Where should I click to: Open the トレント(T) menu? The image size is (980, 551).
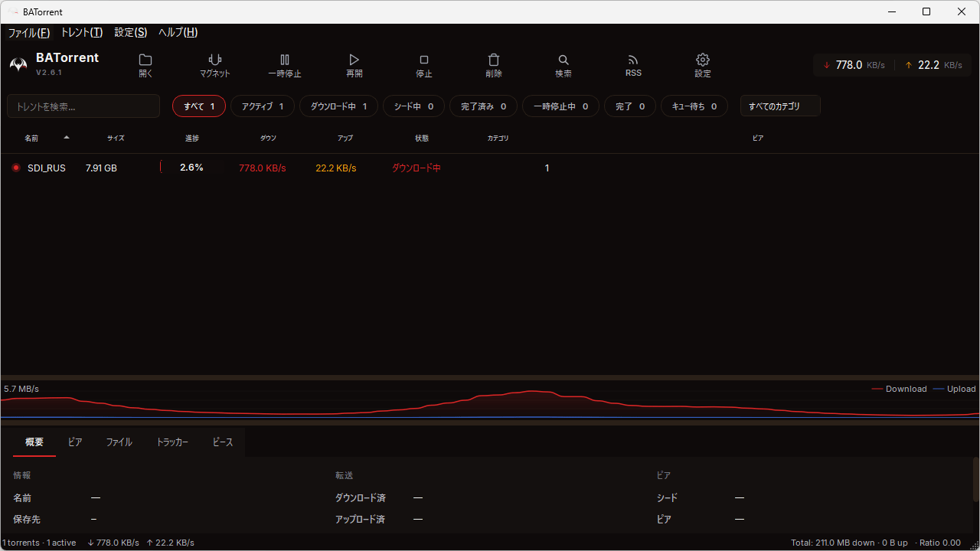[81, 32]
